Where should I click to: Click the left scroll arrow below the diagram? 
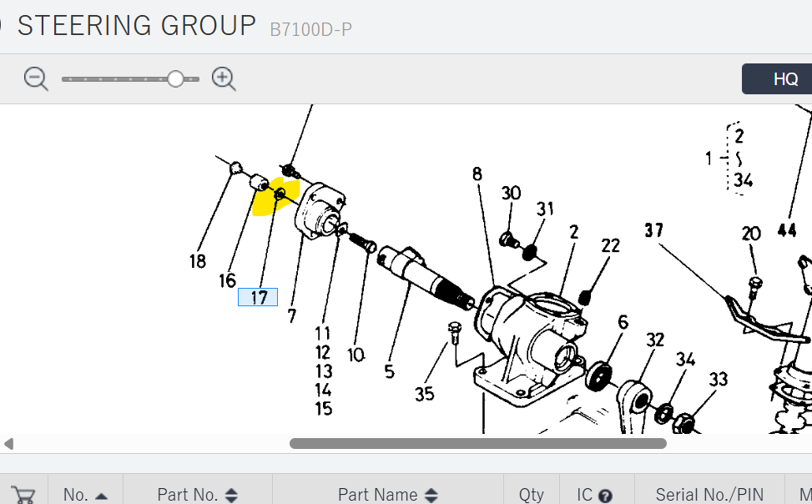click(x=9, y=444)
